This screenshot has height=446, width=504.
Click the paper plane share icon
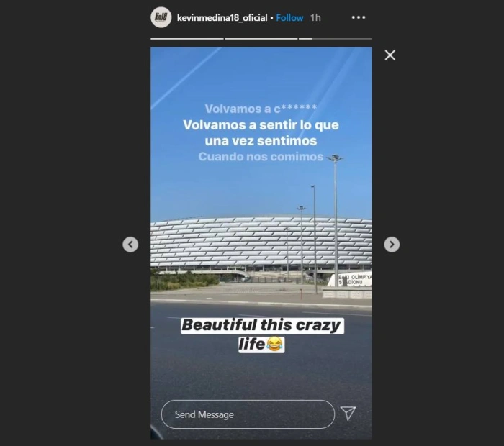point(348,413)
